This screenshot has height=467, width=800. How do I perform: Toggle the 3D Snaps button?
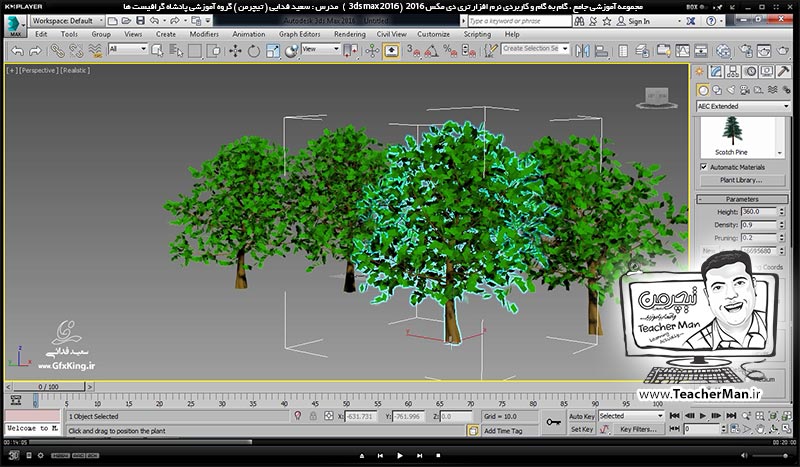tap(413, 51)
